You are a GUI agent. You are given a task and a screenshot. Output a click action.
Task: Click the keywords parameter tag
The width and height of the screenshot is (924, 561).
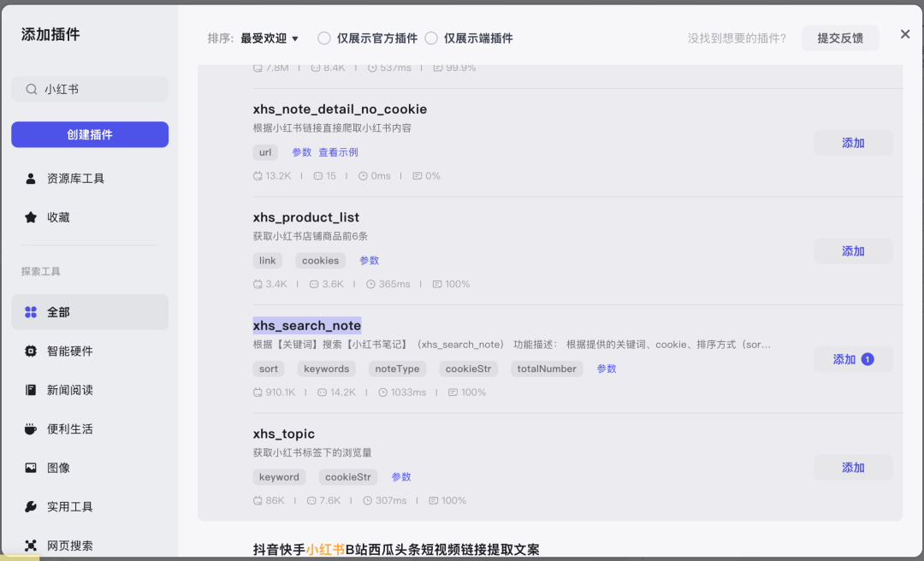[327, 369]
